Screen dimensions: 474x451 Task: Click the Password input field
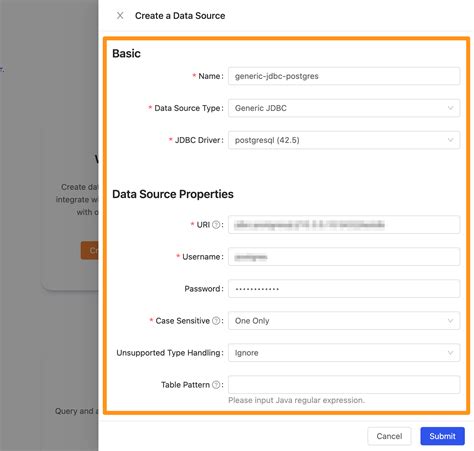(344, 289)
